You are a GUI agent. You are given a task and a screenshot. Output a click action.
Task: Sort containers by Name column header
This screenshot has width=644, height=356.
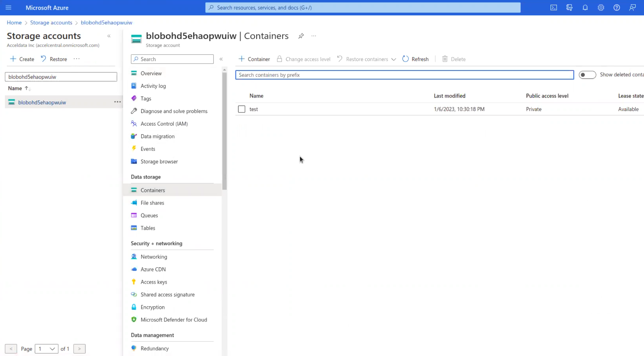point(256,96)
